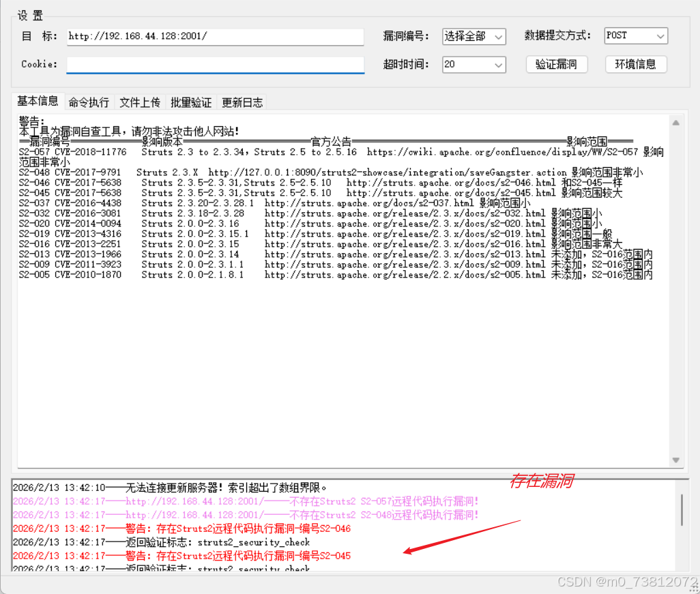The image size is (700, 594).
Task: Switch to the 文件上传 tab
Action: click(140, 103)
